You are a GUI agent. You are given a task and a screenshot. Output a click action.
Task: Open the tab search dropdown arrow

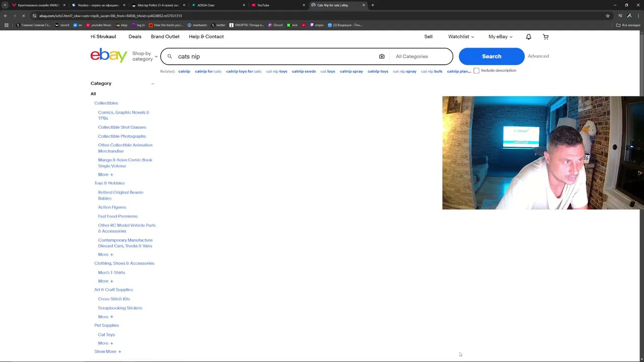click(5, 5)
